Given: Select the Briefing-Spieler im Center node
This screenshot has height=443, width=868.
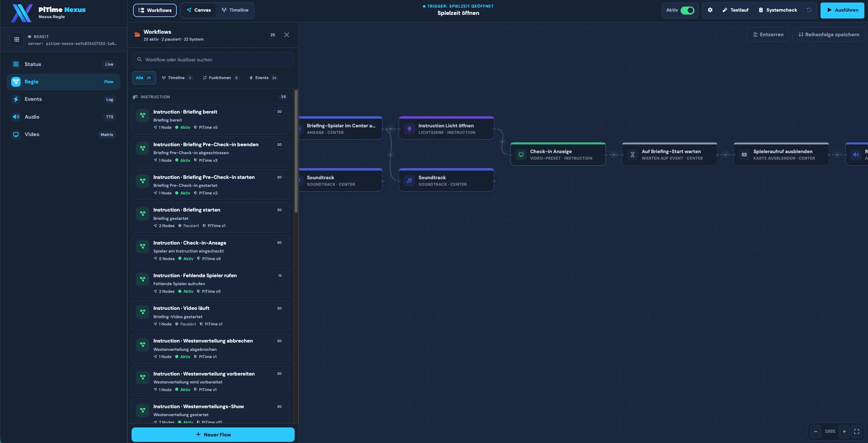Looking at the screenshot, I should pyautogui.click(x=341, y=128).
